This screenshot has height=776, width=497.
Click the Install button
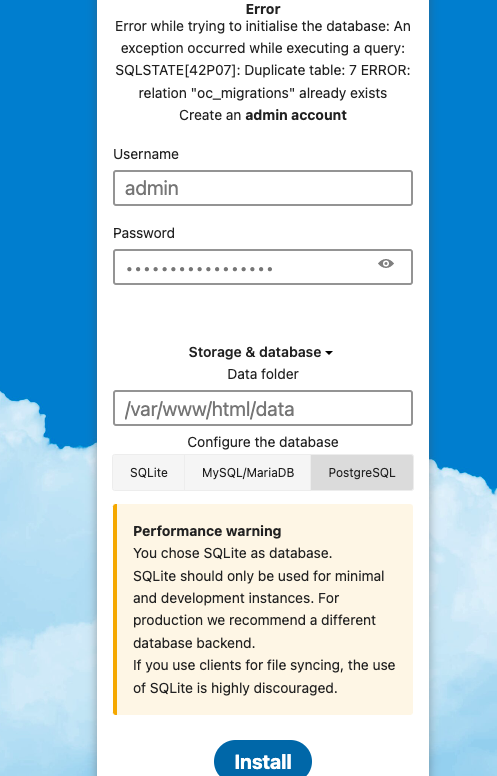[x=263, y=760]
